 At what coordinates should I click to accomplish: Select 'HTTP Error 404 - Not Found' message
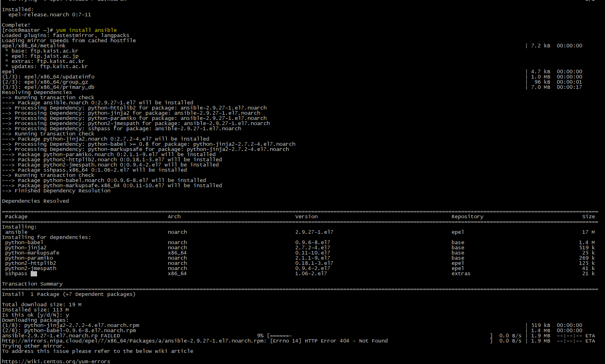pyautogui.click(x=346, y=341)
